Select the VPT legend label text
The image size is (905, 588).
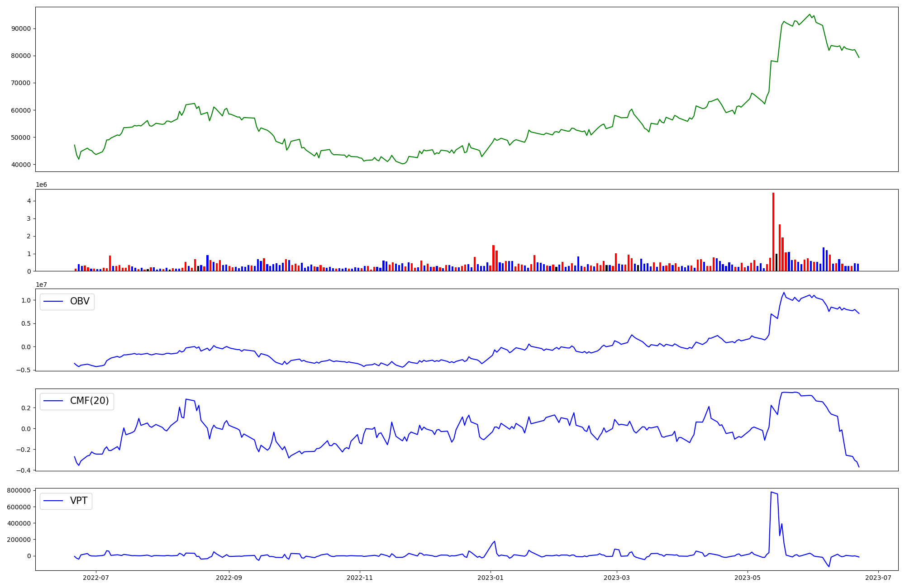click(79, 501)
